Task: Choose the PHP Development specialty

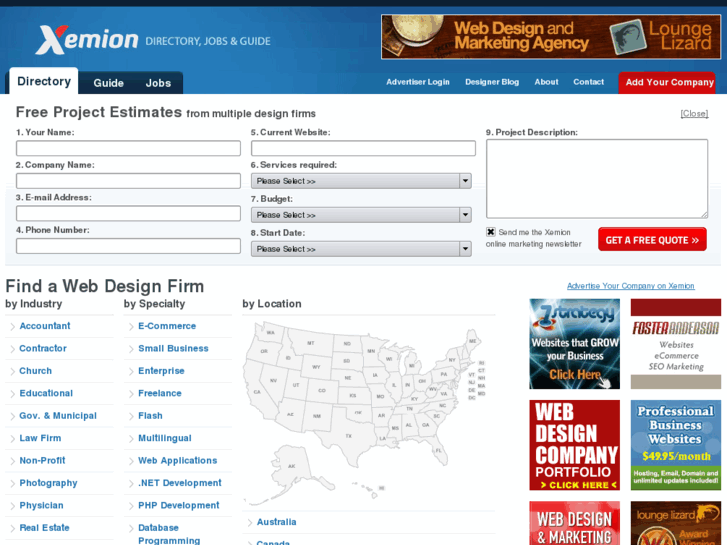Action: [179, 505]
